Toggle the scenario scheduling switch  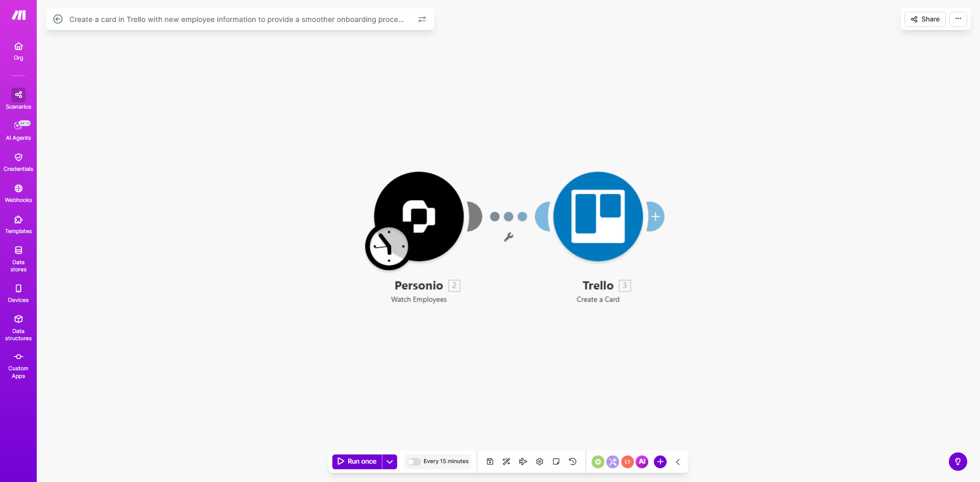pyautogui.click(x=414, y=462)
